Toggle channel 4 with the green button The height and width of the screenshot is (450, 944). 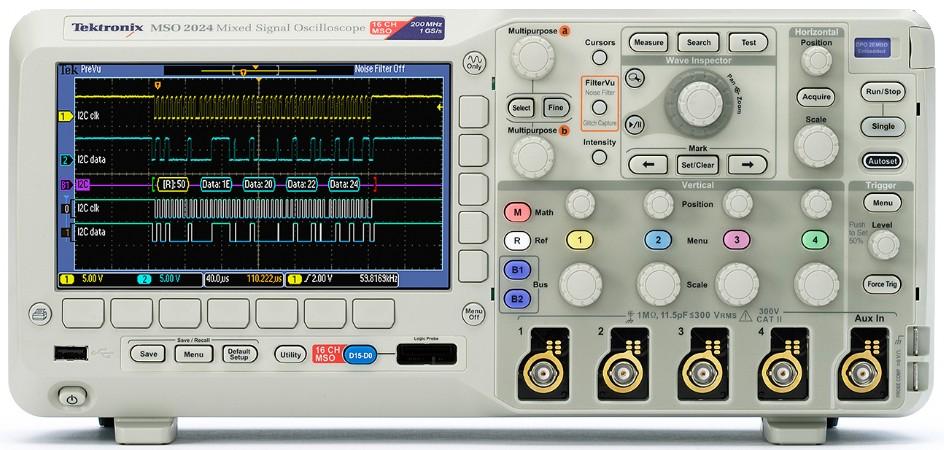(815, 240)
